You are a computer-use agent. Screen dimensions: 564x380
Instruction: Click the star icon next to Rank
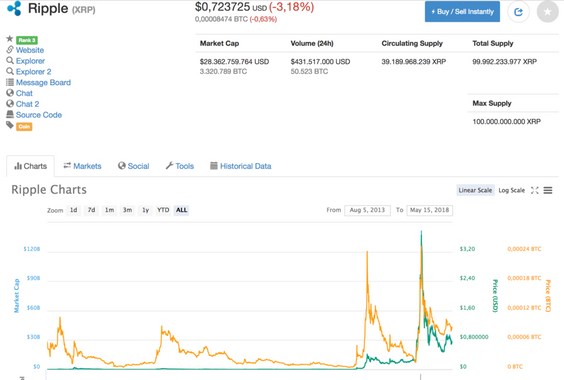[10, 39]
